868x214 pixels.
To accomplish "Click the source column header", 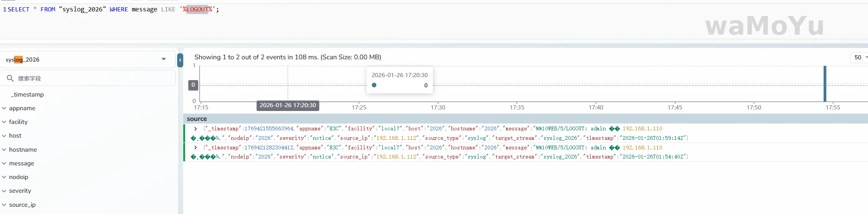I will coord(197,119).
